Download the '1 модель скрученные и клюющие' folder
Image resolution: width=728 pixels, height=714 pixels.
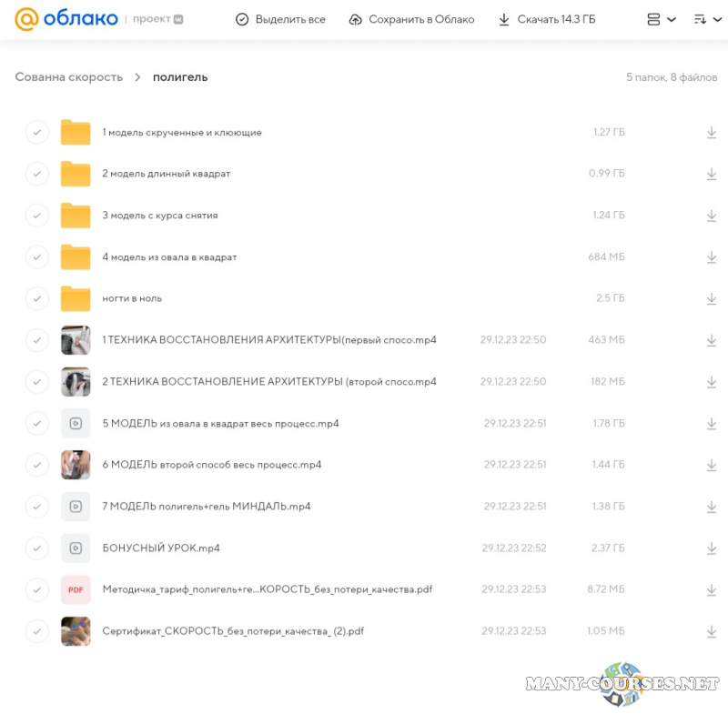click(711, 133)
